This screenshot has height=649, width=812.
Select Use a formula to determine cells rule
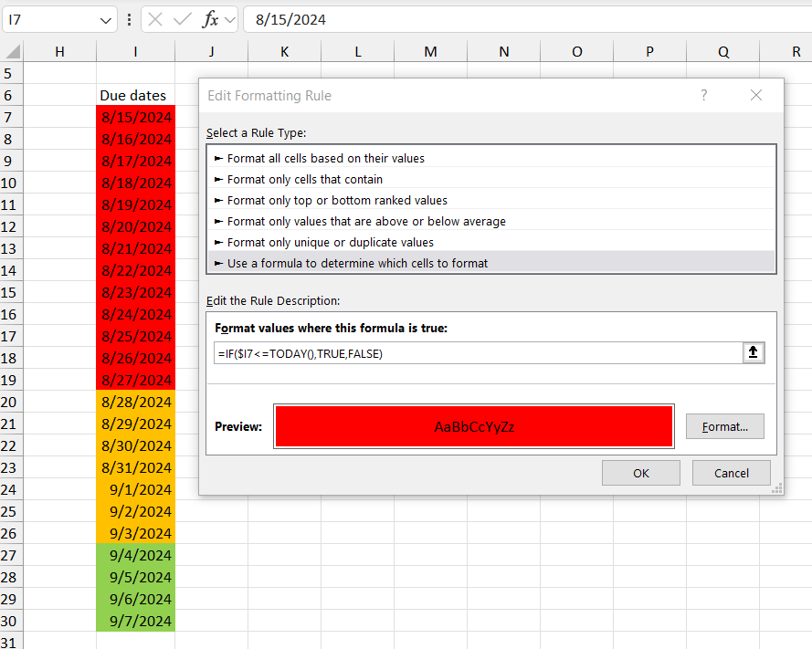[x=491, y=263]
